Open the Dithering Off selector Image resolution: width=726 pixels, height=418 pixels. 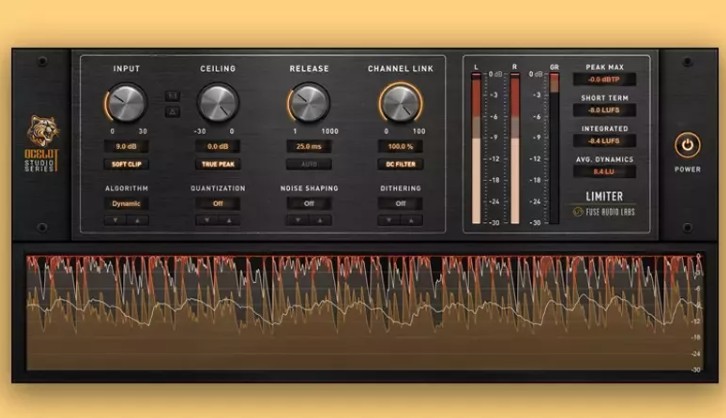tap(401, 204)
